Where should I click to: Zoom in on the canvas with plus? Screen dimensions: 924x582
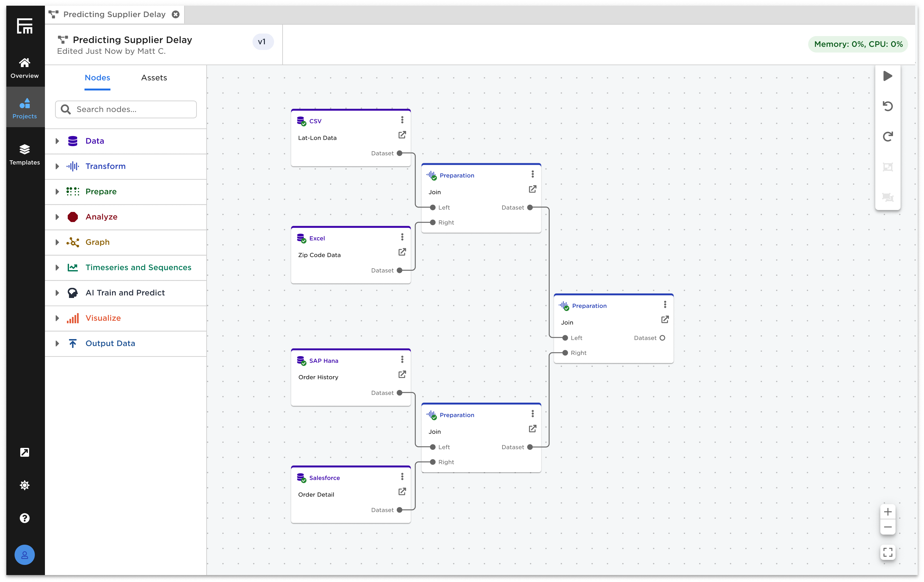[887, 512]
